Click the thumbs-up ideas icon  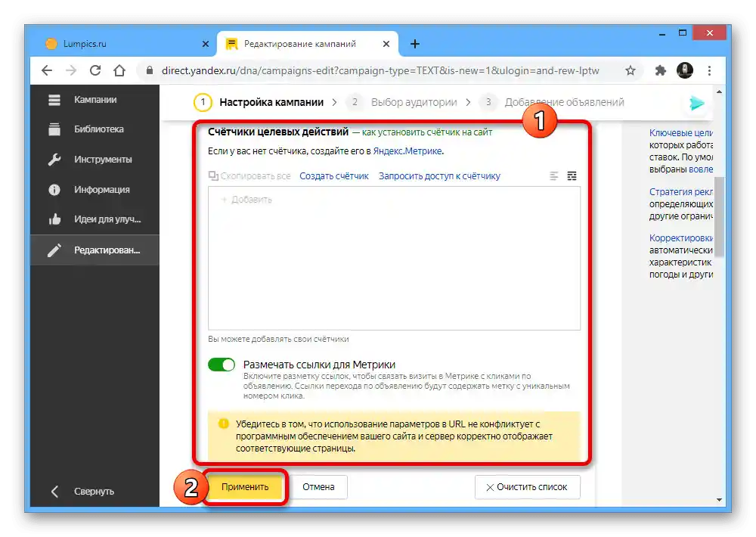coord(54,219)
